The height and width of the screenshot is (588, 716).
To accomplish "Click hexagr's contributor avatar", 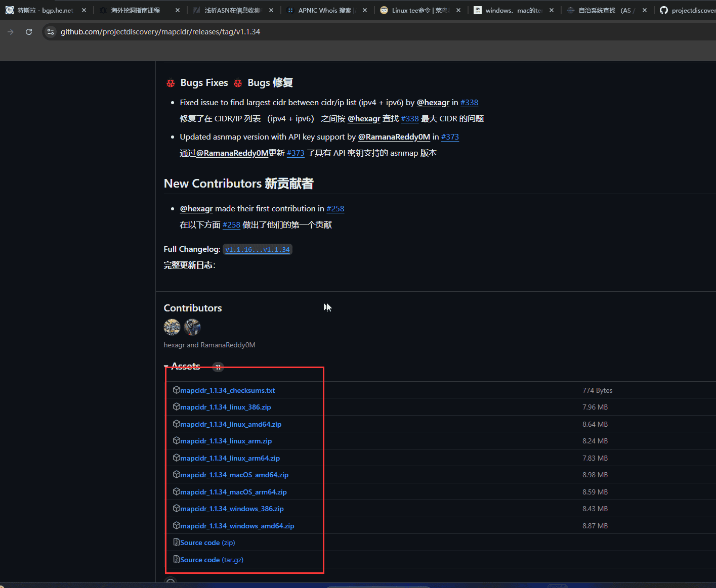I will (x=172, y=327).
